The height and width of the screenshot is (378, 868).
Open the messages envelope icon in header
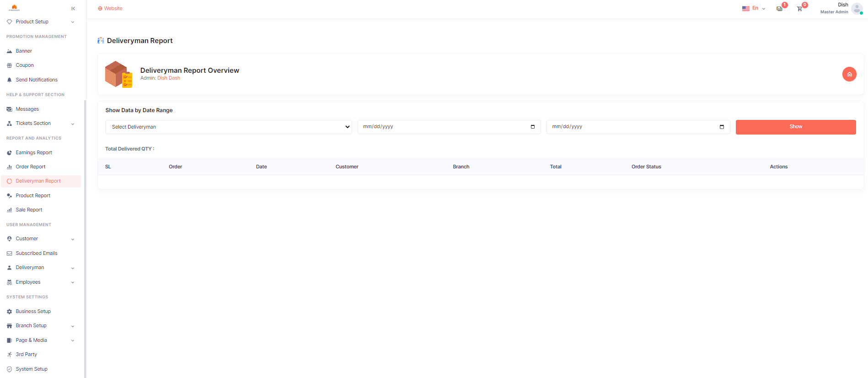tap(779, 9)
